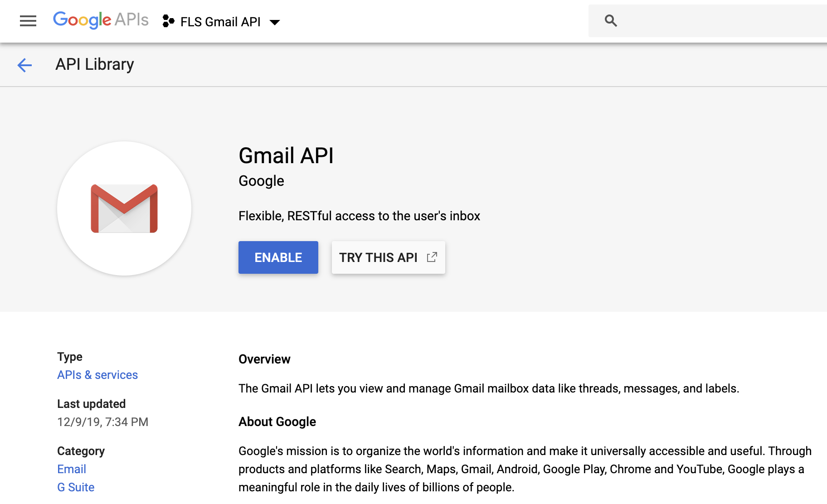Open the APIs & services link
This screenshot has height=504, width=827.
[97, 375]
